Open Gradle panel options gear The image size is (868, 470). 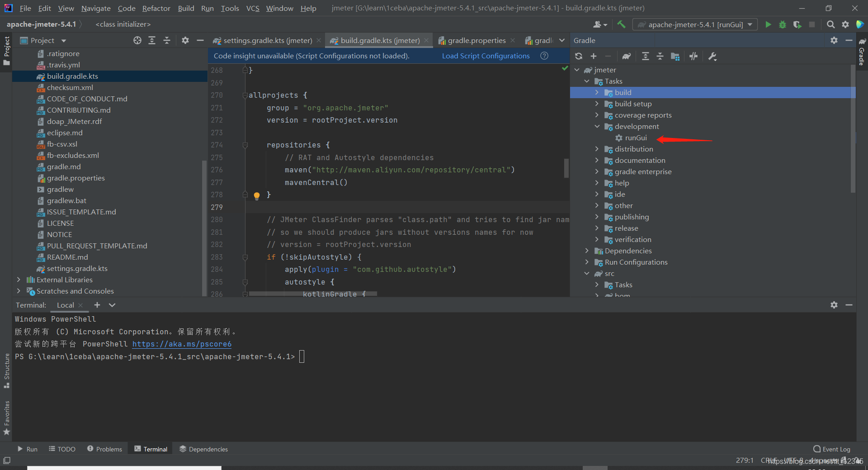tap(834, 40)
